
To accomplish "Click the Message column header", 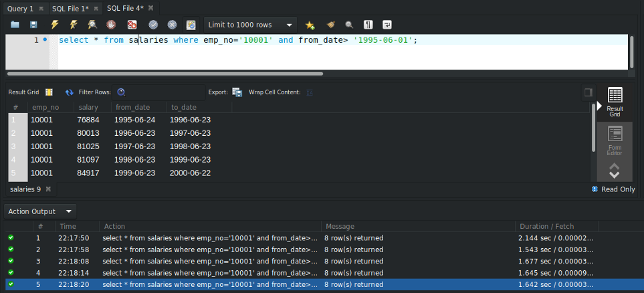I will coord(418,226).
